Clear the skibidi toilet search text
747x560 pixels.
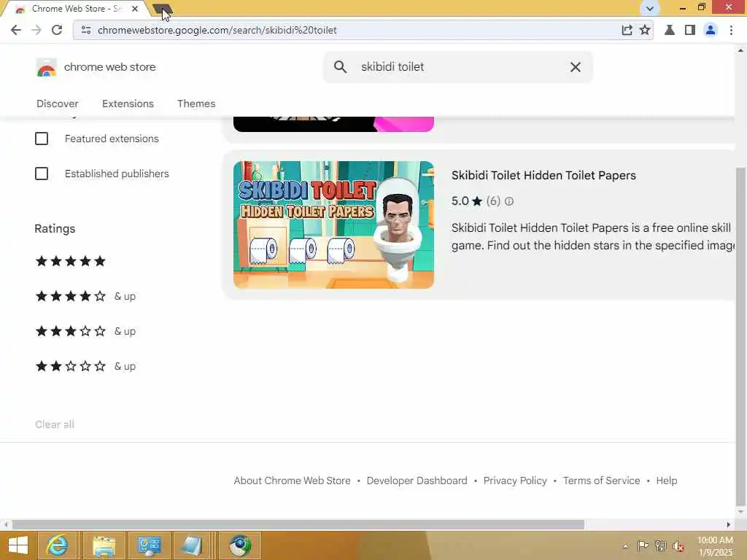coord(576,67)
